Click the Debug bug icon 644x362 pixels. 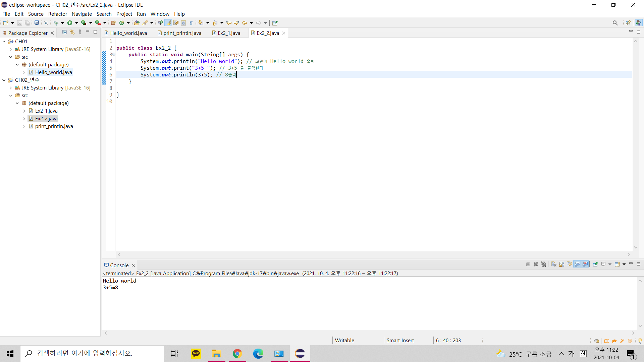click(x=56, y=23)
